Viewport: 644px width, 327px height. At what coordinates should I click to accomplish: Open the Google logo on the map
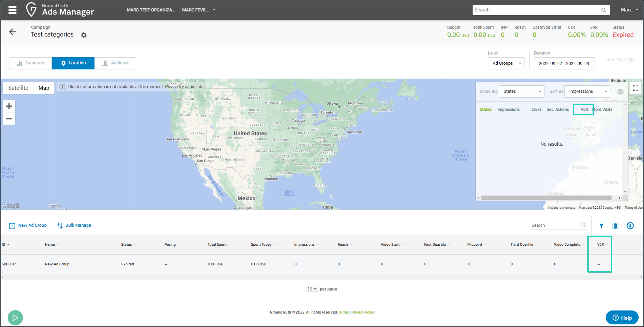(12, 205)
